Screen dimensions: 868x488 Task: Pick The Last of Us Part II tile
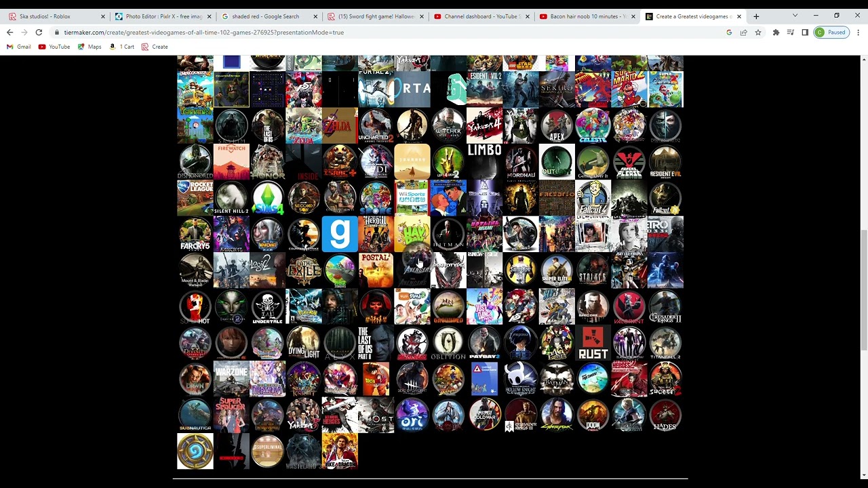376,343
